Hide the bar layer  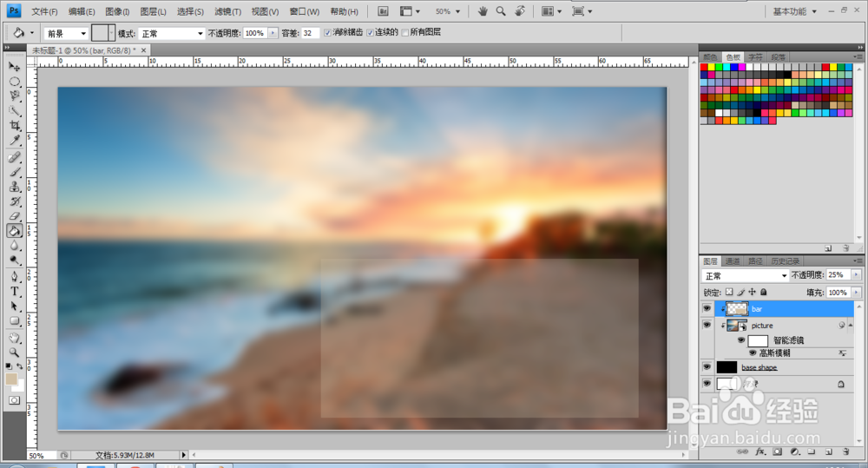pos(707,308)
